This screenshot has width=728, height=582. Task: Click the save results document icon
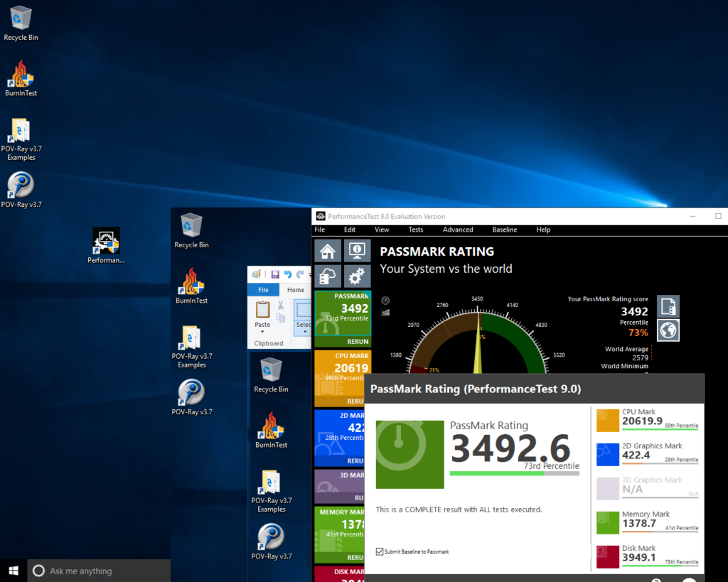668,306
